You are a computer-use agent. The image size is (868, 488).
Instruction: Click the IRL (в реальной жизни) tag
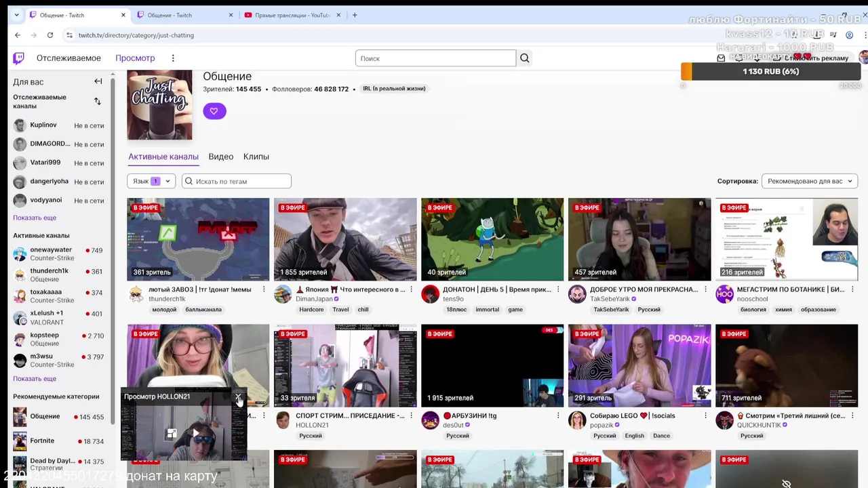click(x=394, y=89)
